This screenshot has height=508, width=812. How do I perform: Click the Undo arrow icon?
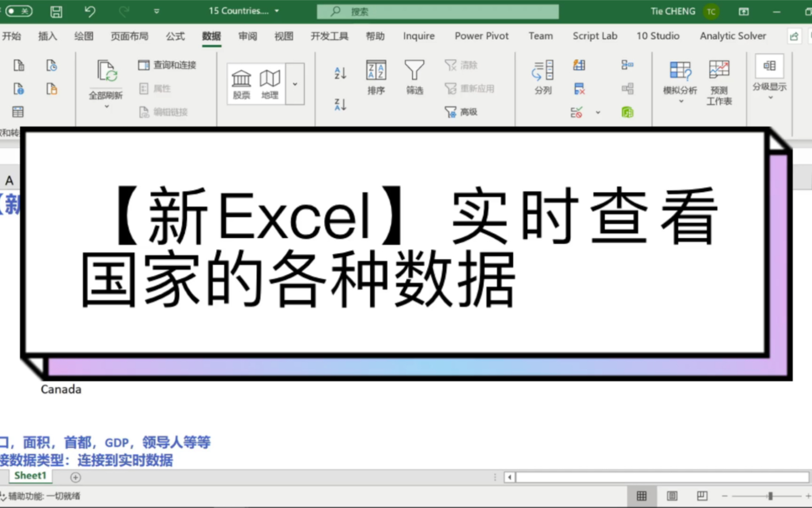point(90,11)
